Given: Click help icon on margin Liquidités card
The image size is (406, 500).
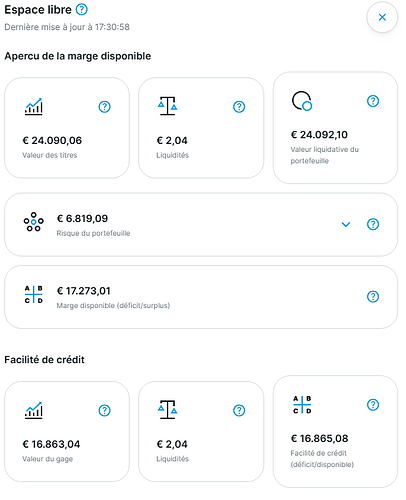Looking at the screenshot, I should pyautogui.click(x=239, y=107).
